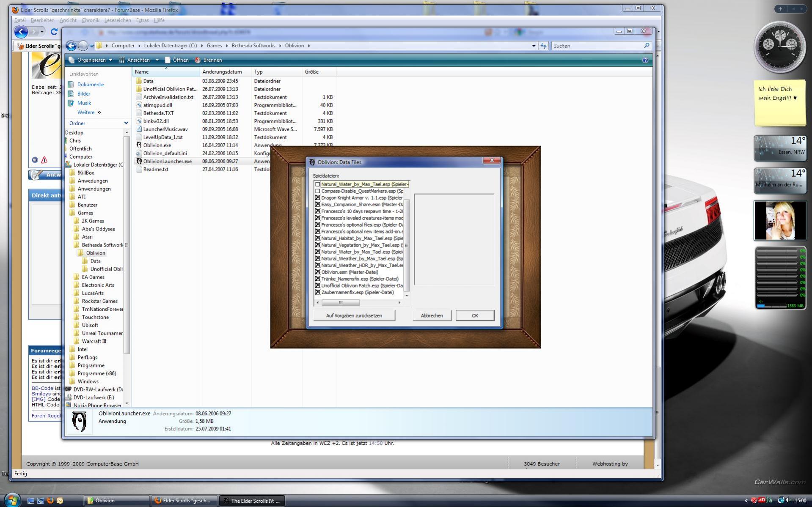The width and height of the screenshot is (812, 507).
Task: Enable the first Natural_Water_by_Max_Tael.esp checkbox
Action: [x=317, y=184]
